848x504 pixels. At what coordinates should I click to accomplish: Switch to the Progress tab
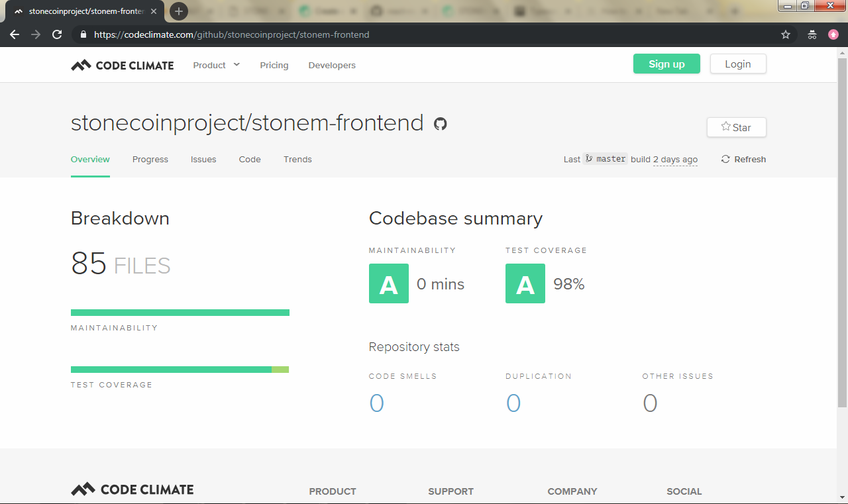tap(150, 159)
